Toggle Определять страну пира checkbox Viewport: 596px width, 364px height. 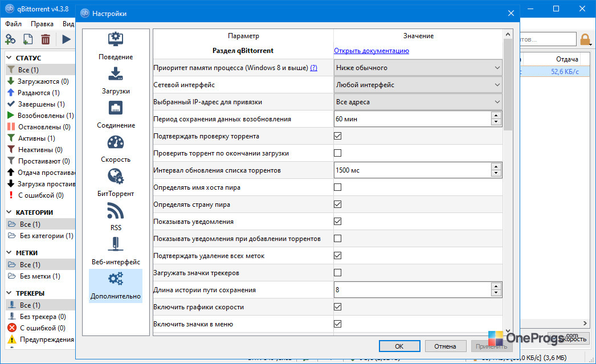(x=337, y=205)
